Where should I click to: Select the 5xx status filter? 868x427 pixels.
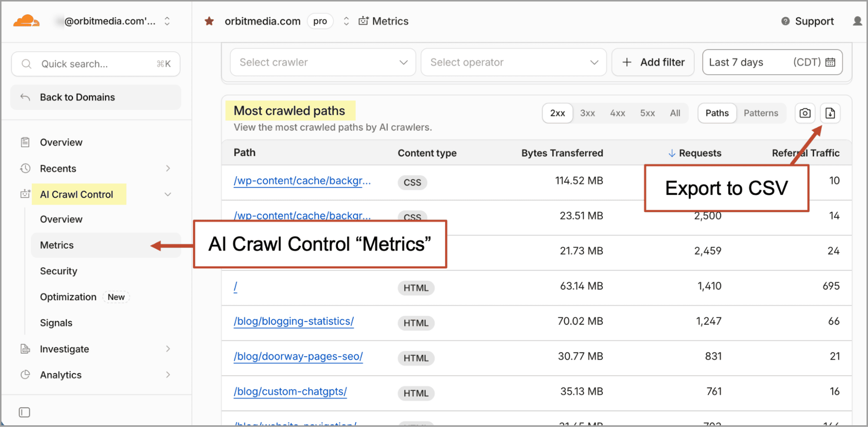coord(647,113)
